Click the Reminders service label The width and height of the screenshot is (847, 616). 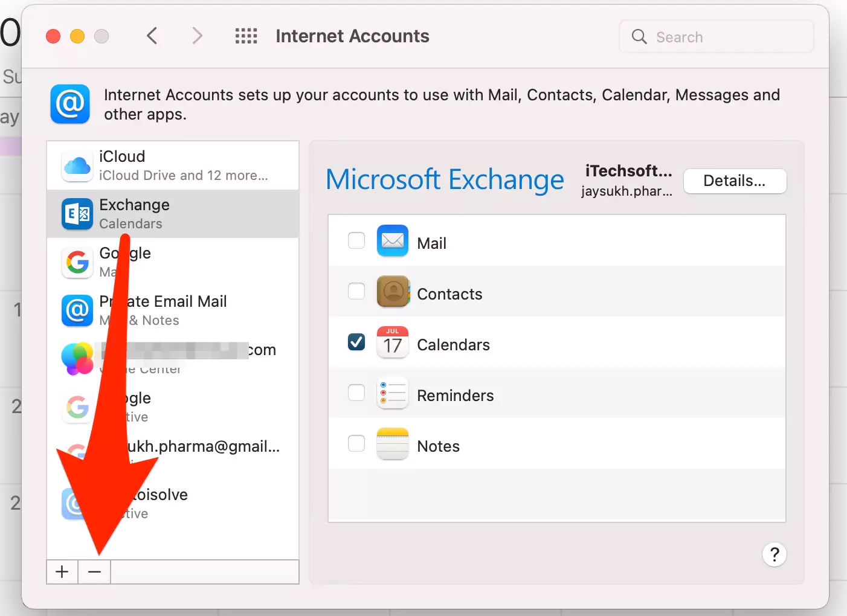[x=456, y=396]
